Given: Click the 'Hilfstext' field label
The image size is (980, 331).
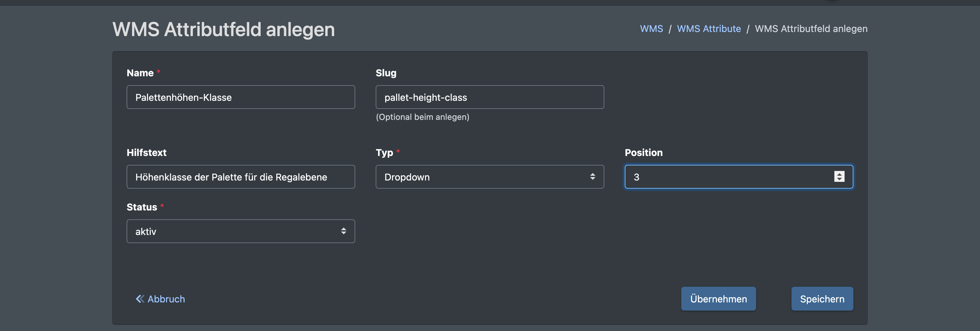Looking at the screenshot, I should coord(146,152).
